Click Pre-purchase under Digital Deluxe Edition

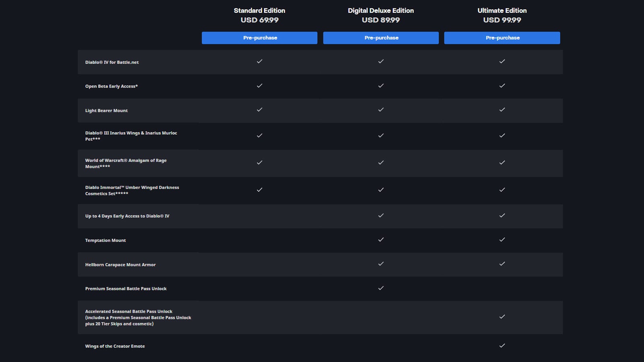[x=381, y=38]
